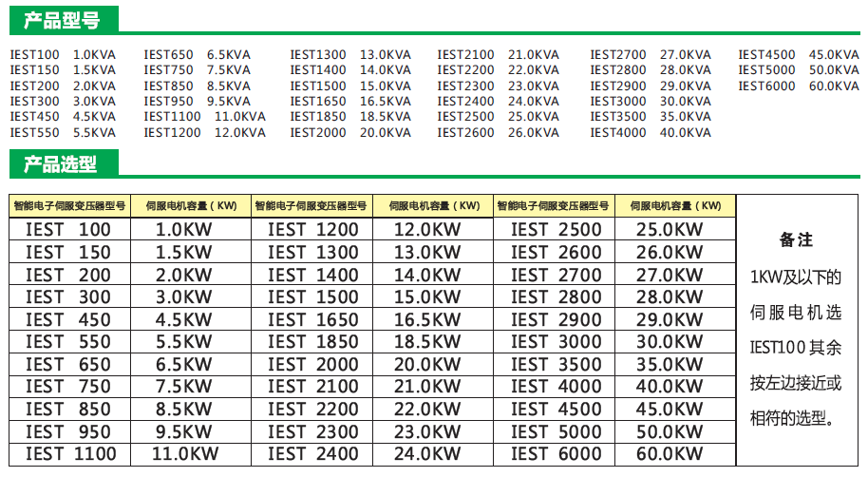
Task: Select the 40.0KVA entry in the model list
Action: pos(685,133)
